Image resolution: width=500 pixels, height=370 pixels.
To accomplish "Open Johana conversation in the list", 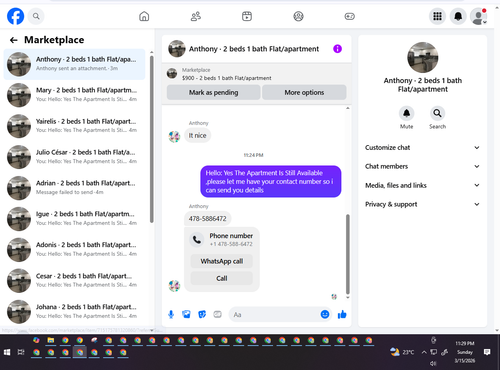I will (x=74, y=312).
